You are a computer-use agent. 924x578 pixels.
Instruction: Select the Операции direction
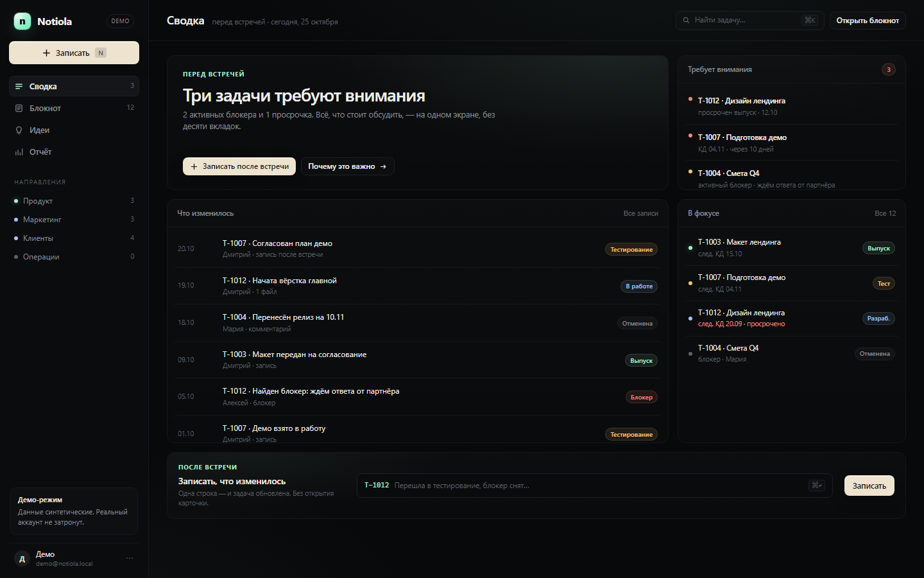(74, 257)
